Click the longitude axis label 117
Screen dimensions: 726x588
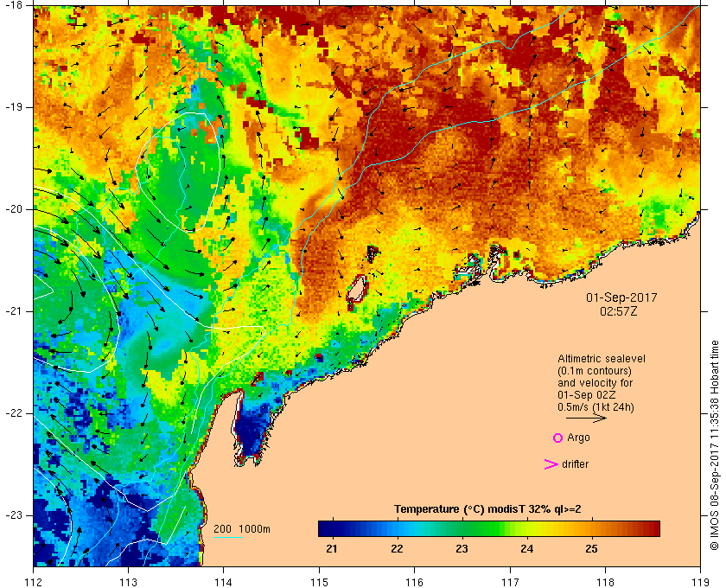[510, 581]
